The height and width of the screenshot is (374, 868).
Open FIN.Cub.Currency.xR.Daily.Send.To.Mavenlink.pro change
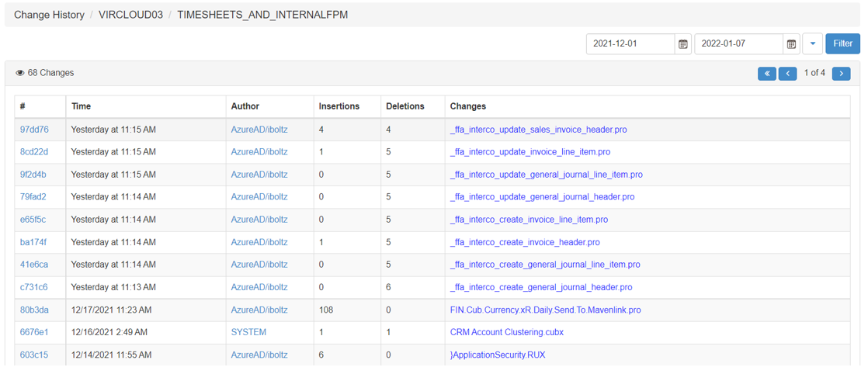(545, 310)
